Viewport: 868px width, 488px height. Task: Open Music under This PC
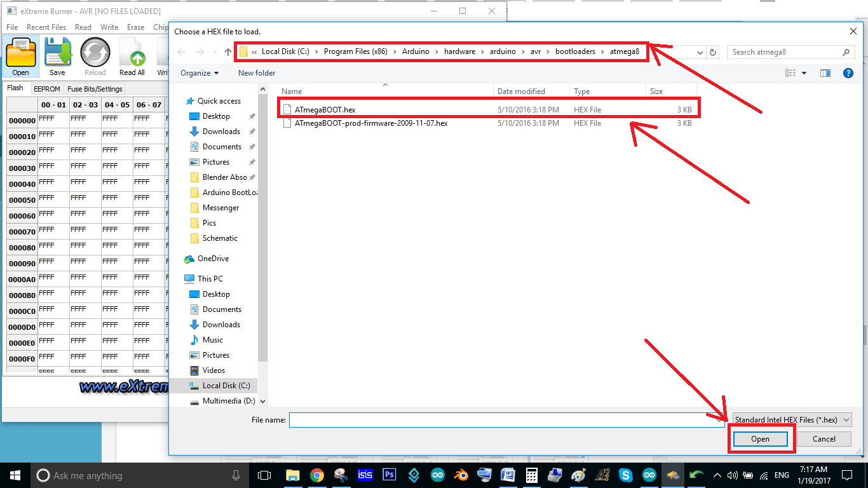pos(212,340)
